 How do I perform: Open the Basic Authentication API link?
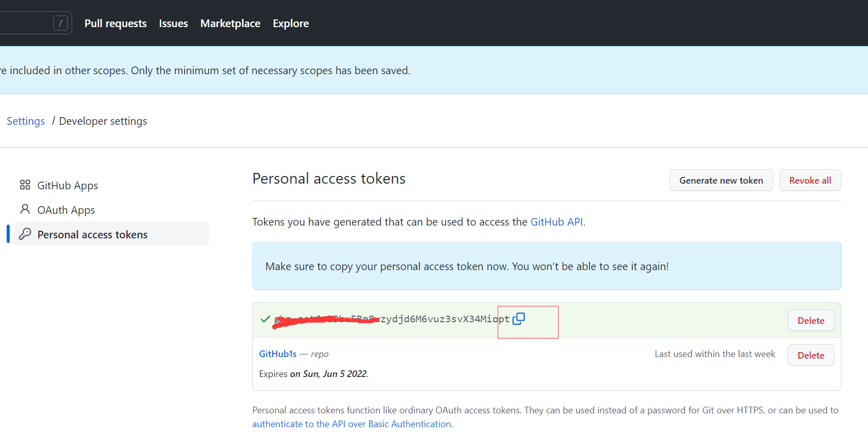[352, 424]
